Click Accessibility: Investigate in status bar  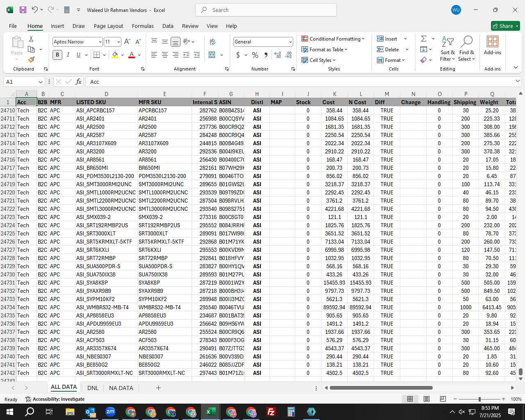55,399
